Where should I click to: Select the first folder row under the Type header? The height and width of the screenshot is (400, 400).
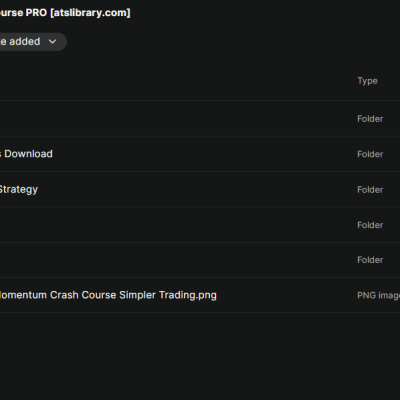pos(200,119)
